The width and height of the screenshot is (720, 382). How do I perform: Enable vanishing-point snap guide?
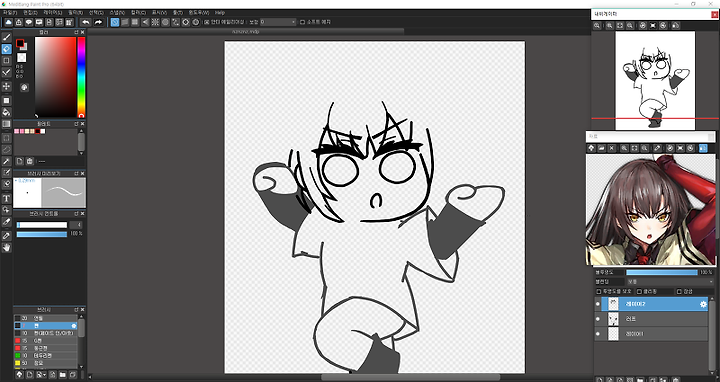click(x=145, y=22)
